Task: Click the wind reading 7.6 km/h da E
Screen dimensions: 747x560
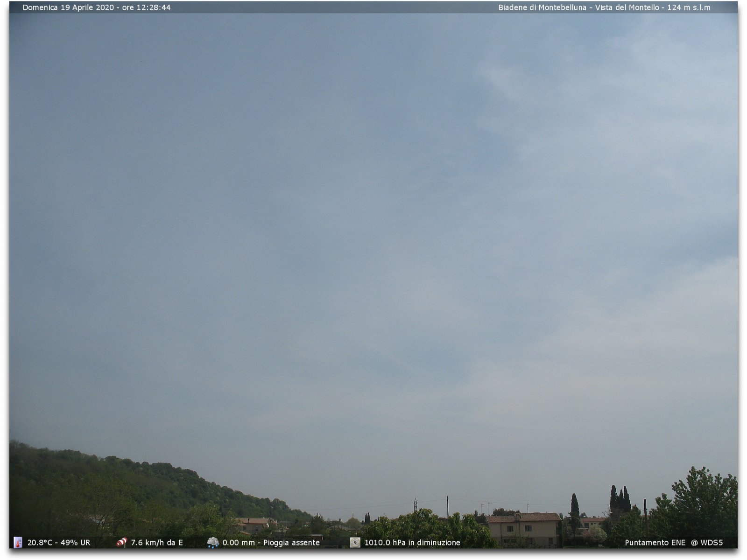Action: (157, 543)
